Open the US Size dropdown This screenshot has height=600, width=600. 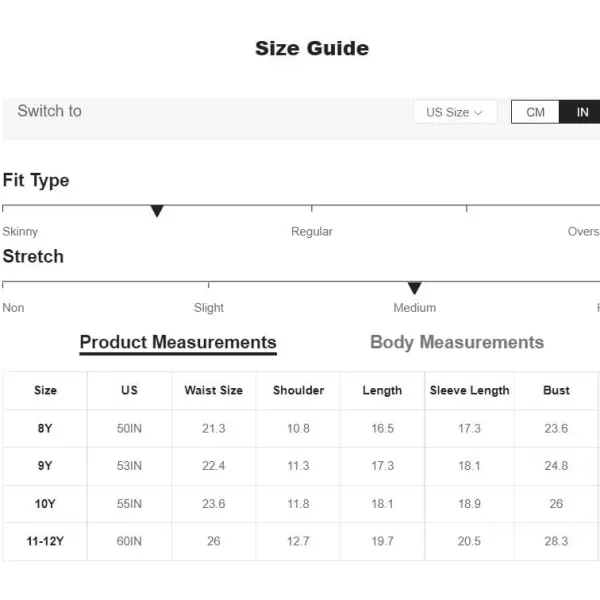tap(455, 112)
